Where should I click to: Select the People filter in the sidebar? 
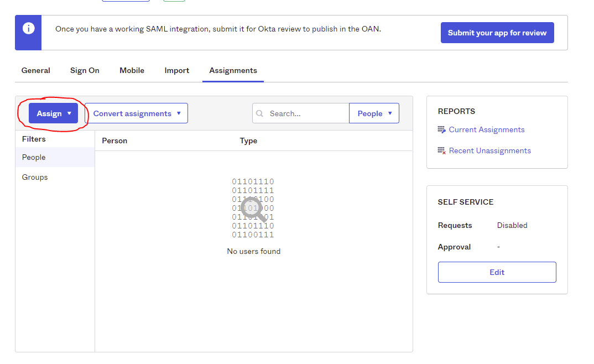point(34,158)
